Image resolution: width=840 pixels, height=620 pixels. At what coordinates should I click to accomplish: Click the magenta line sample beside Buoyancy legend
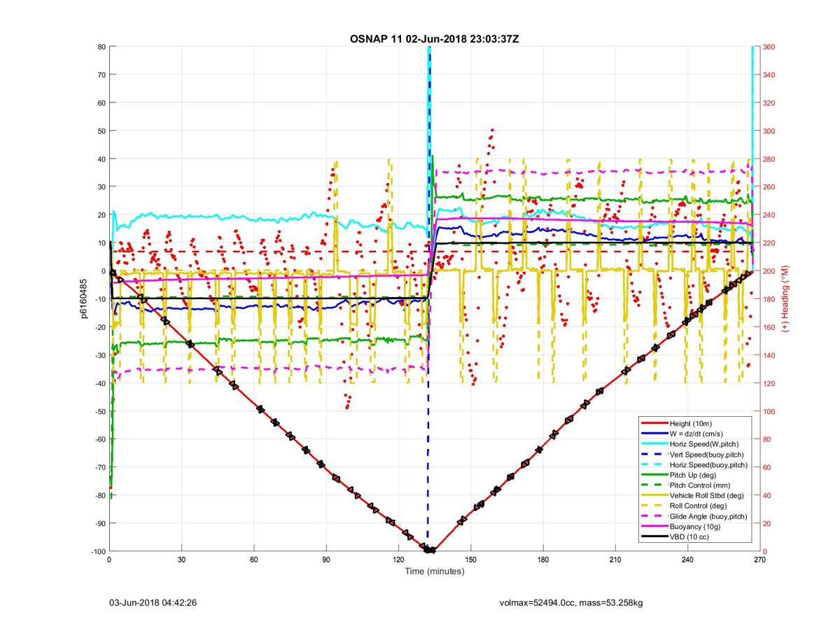click(x=654, y=526)
